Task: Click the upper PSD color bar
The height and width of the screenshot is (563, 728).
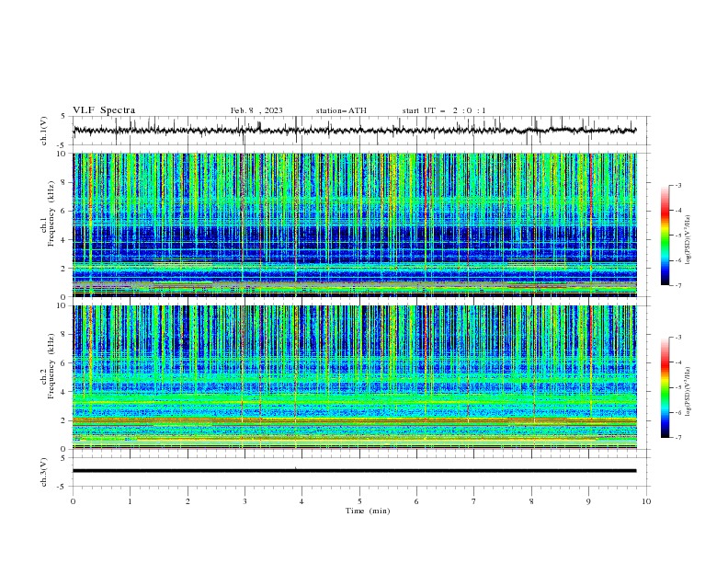Action: click(665, 236)
